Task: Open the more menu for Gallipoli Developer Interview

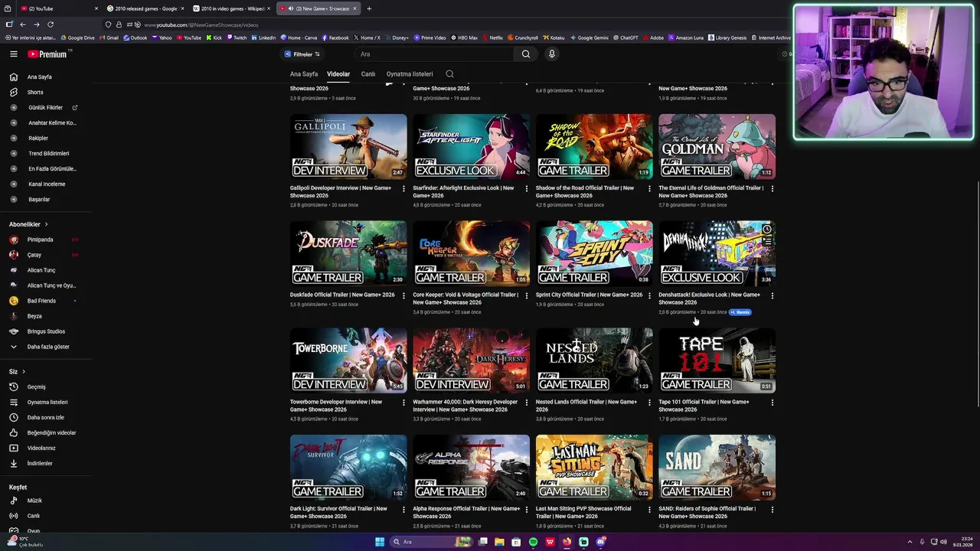Action: point(403,188)
